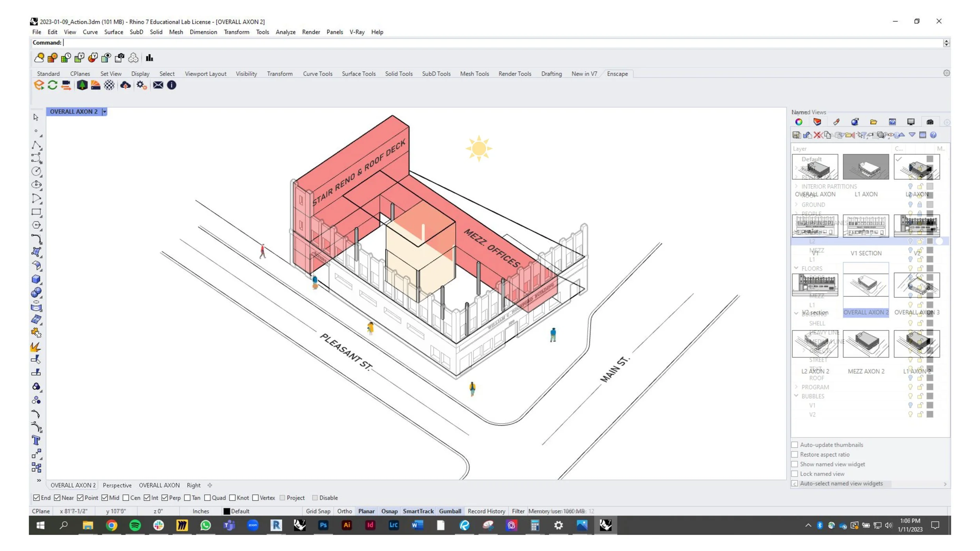Viewport: 980px width, 551px height.
Task: Toggle Ortho in the status bar
Action: click(344, 511)
